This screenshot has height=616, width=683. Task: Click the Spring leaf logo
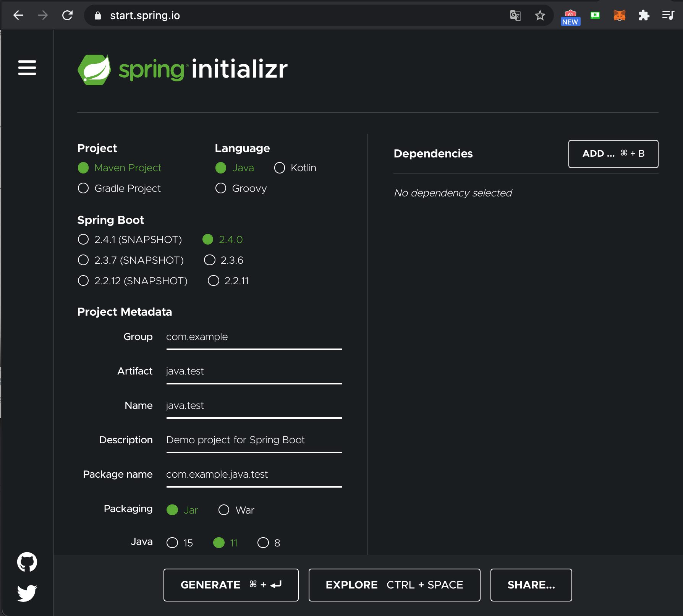94,70
